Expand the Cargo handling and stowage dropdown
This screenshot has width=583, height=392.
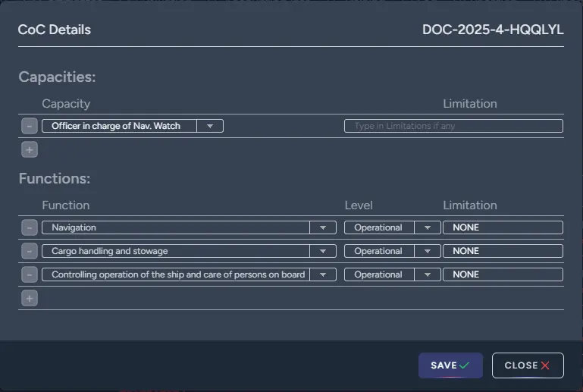pos(323,251)
